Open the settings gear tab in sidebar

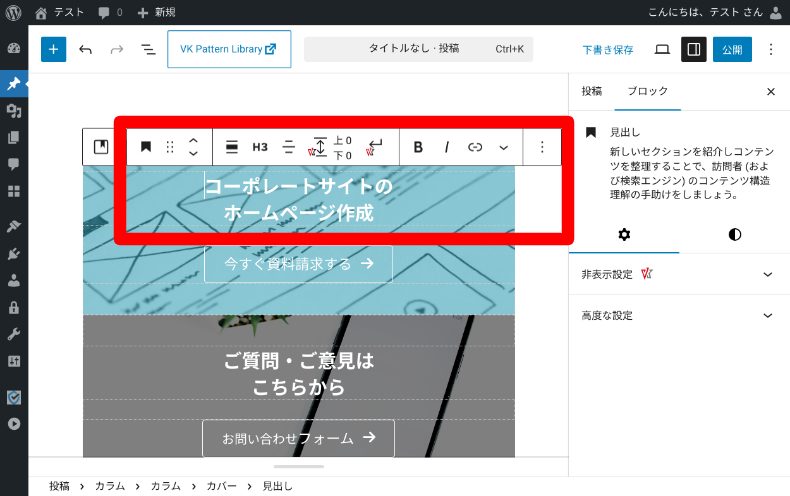click(624, 235)
